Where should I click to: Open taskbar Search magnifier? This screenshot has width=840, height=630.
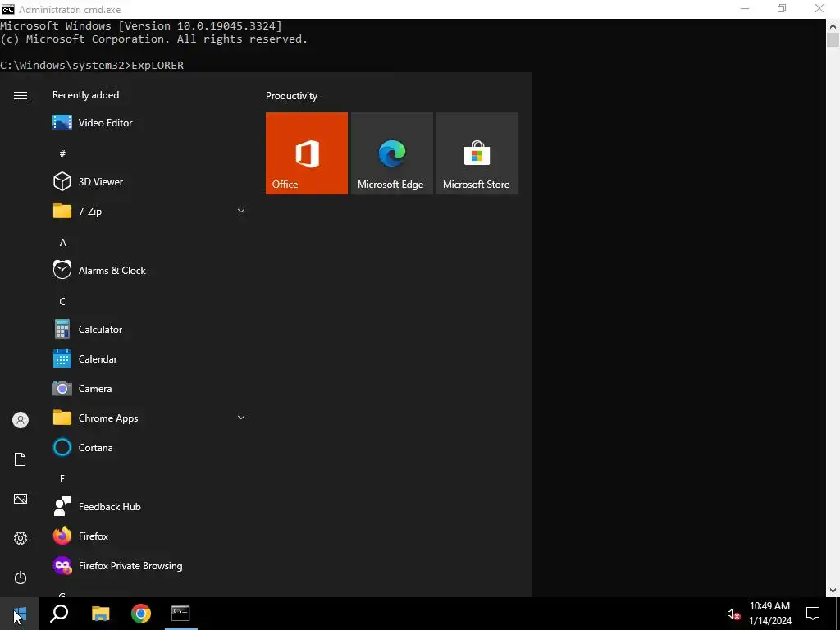point(59,614)
